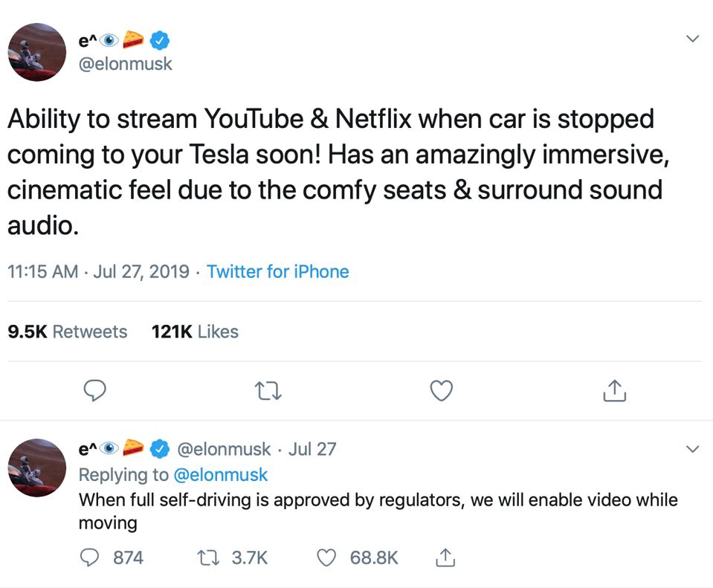View the 9.5K Retweets list

[x=67, y=332]
